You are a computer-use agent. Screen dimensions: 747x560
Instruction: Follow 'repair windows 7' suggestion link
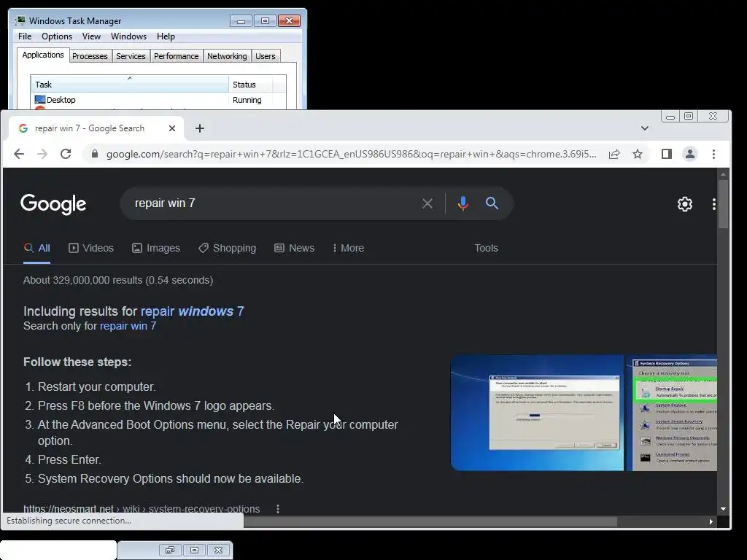tap(192, 311)
